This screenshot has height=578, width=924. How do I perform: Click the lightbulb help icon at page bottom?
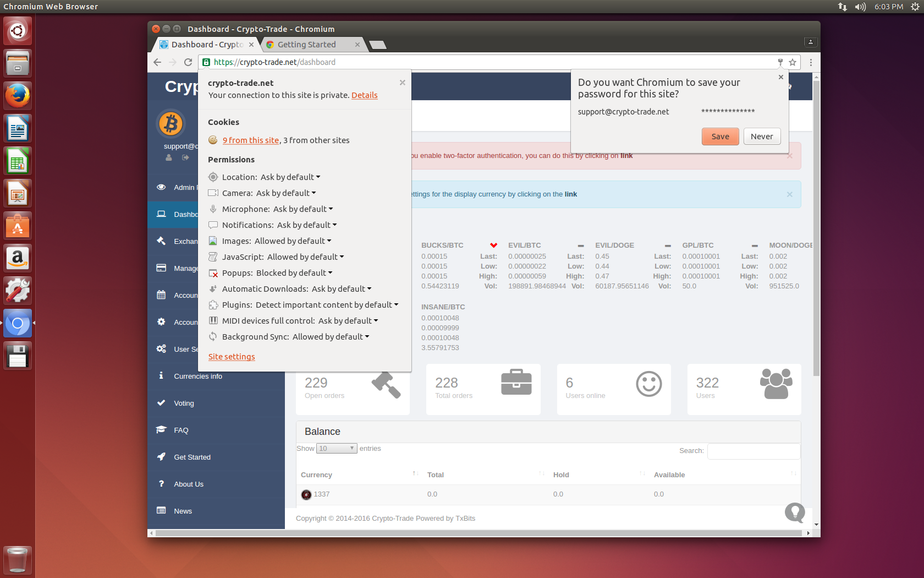coord(795,512)
